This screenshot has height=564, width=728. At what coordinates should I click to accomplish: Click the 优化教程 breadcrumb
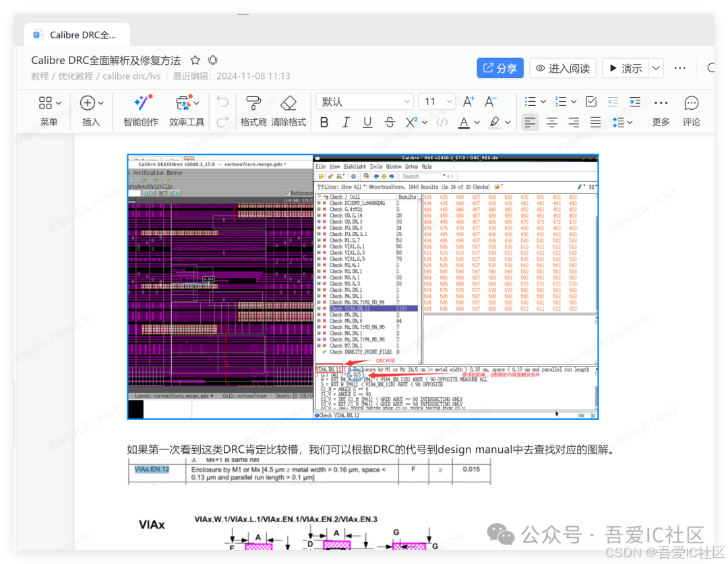coord(75,76)
